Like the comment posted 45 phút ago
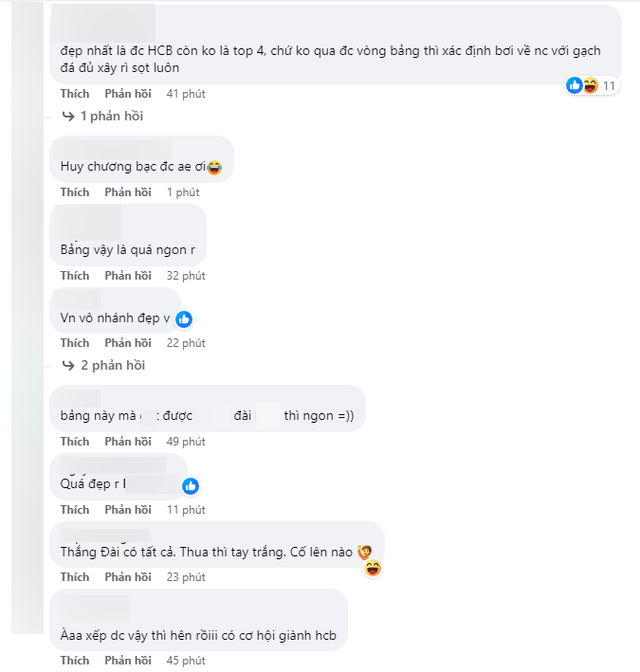The width and height of the screenshot is (640, 672). [74, 660]
